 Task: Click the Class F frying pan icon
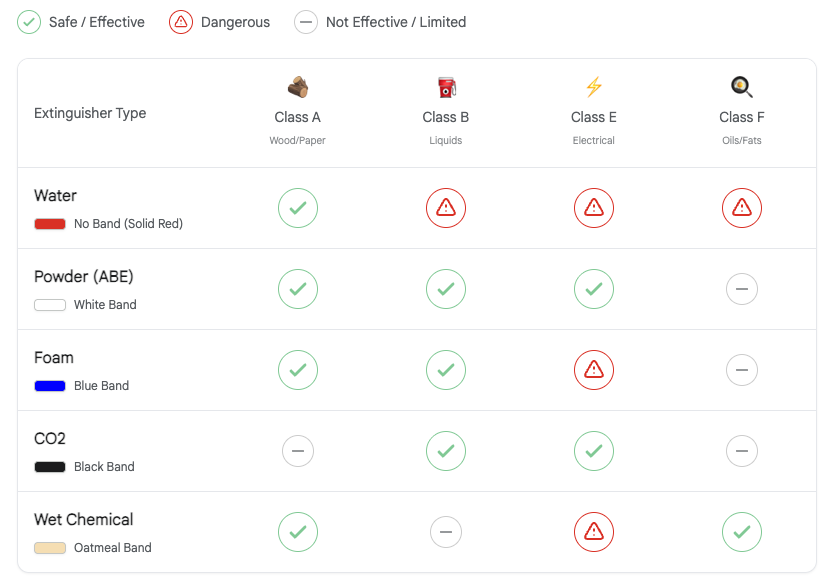click(741, 87)
